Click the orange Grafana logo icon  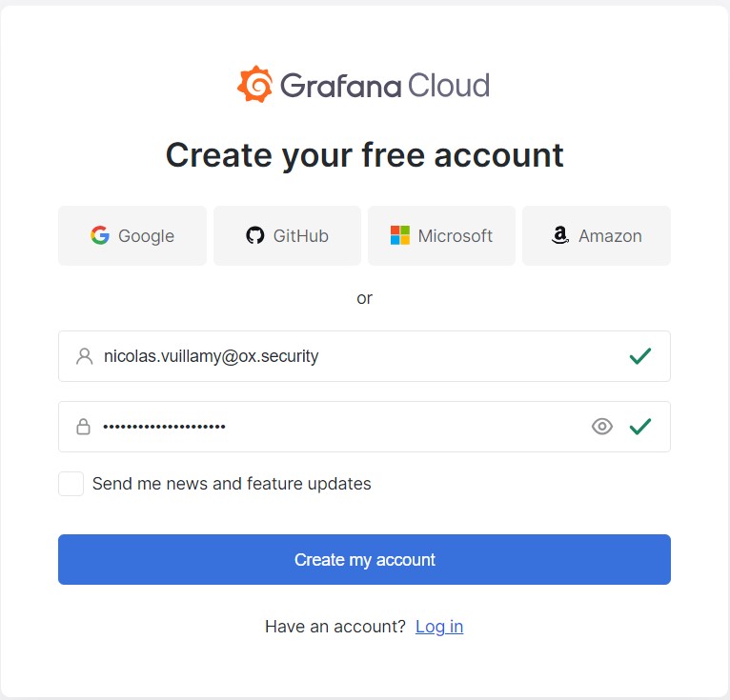[x=254, y=85]
